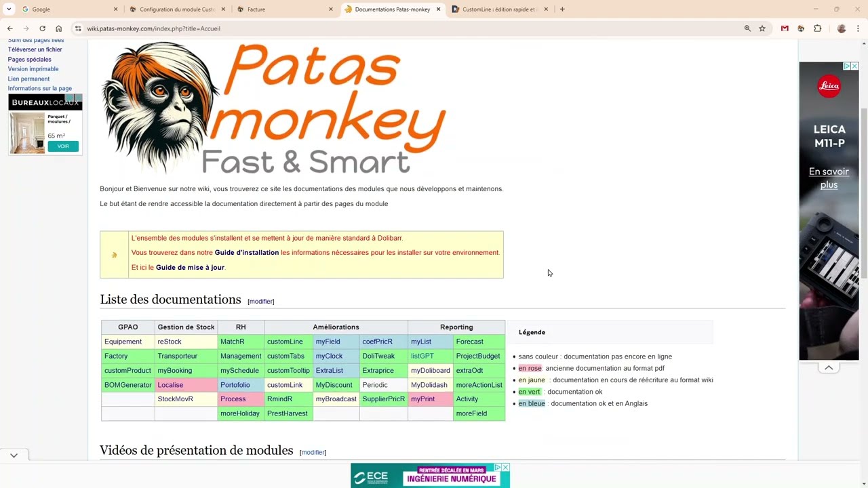Go back using the browser back arrow
Screen dimensions: 868x488
[x=10, y=28]
